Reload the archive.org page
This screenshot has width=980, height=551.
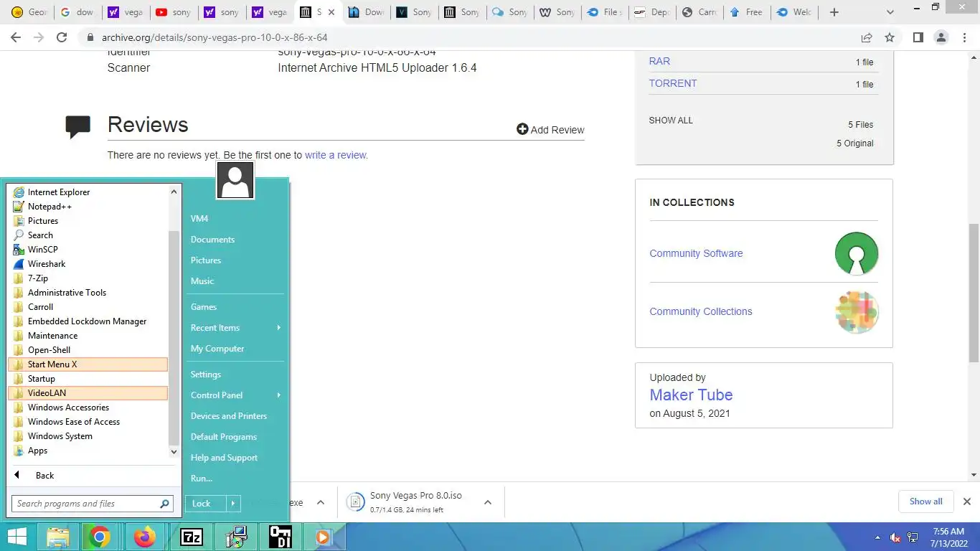tap(62, 37)
